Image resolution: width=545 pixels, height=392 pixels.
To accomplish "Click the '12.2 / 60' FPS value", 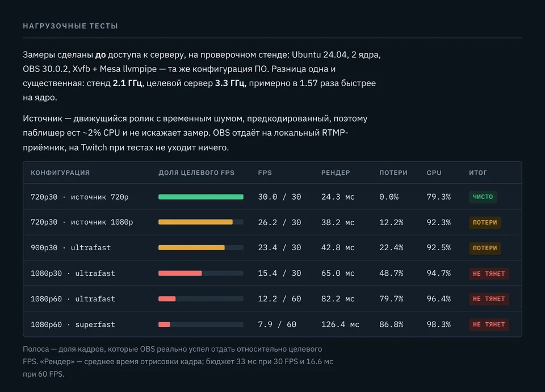I will pos(279,299).
